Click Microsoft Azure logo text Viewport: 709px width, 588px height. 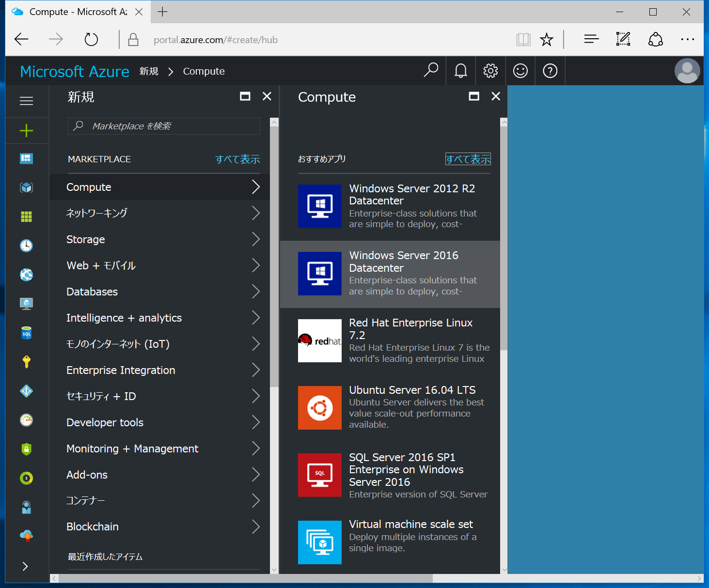point(75,71)
